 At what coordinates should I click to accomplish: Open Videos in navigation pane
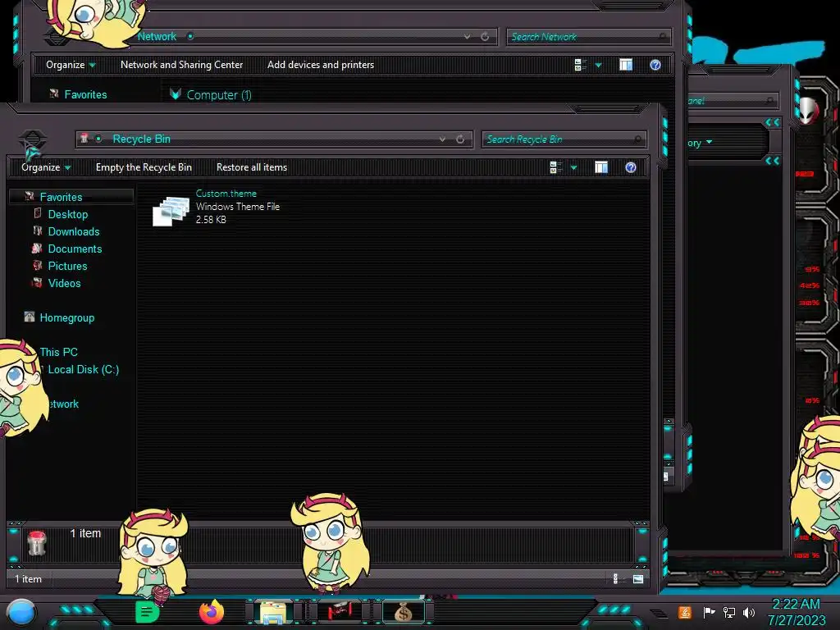point(64,283)
